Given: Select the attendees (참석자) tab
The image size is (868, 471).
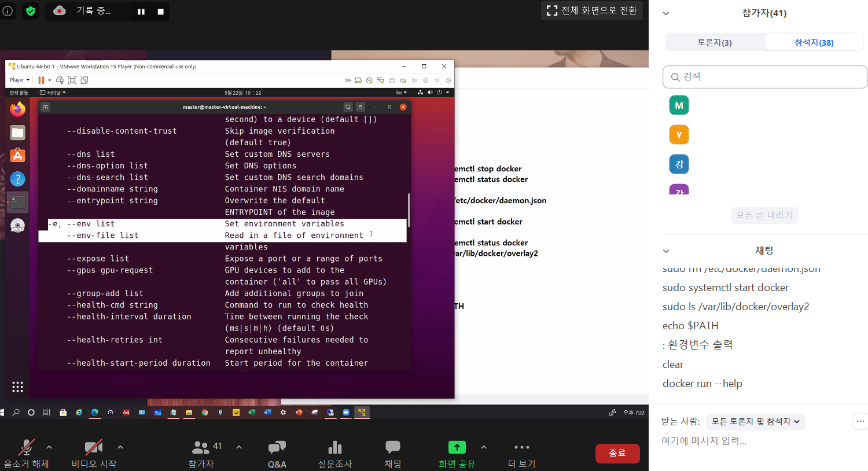Looking at the screenshot, I should point(814,42).
